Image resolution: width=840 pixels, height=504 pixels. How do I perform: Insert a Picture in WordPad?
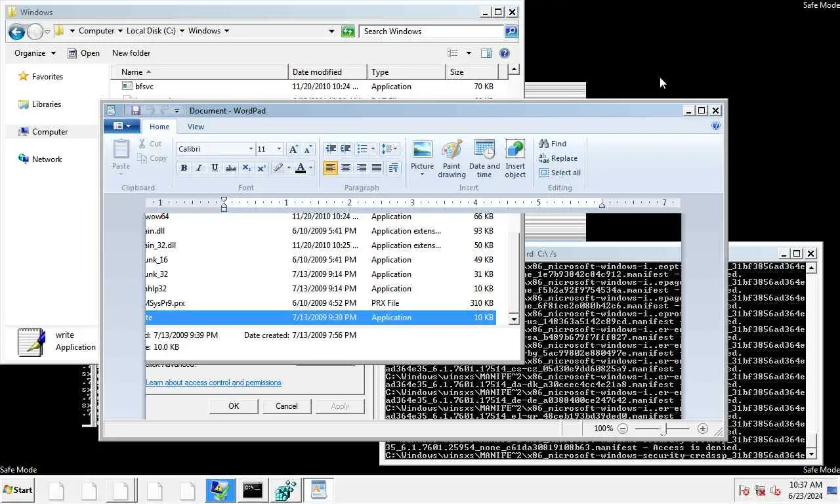(422, 158)
